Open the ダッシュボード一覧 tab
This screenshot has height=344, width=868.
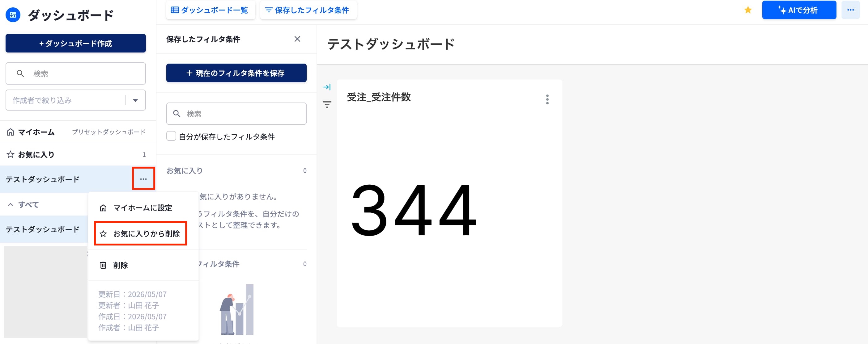pos(211,10)
